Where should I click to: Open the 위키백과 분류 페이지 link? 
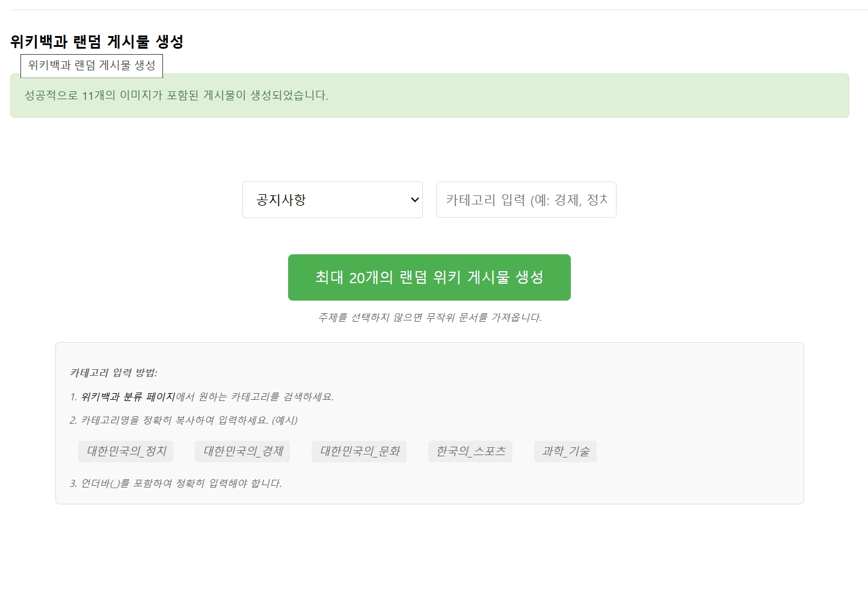(128, 397)
